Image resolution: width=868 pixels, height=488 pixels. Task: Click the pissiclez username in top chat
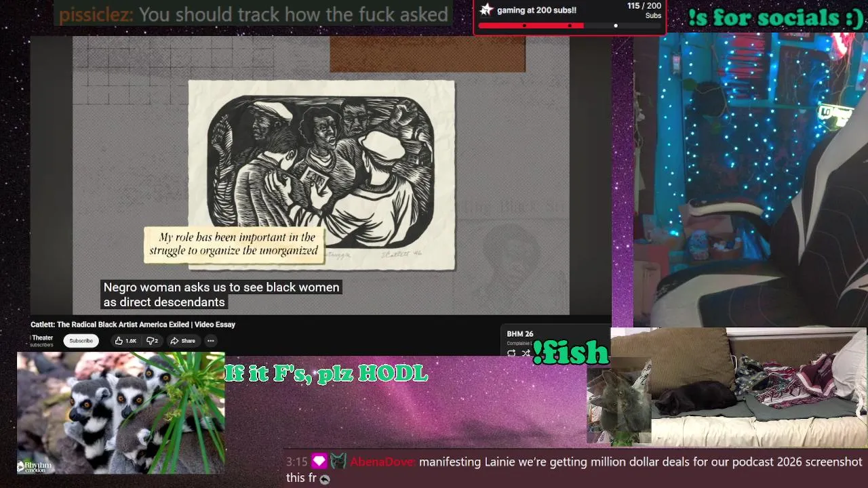coord(95,14)
